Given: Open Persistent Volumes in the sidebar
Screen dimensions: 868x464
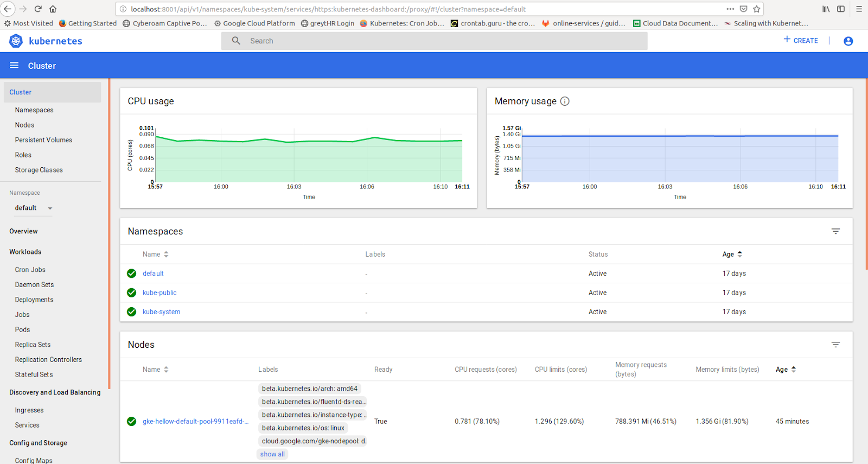Looking at the screenshot, I should (x=43, y=140).
